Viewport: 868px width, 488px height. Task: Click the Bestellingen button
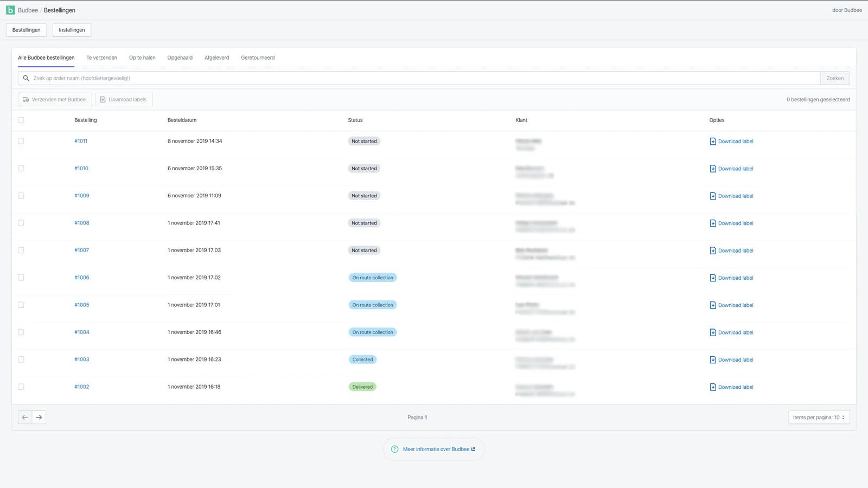click(x=27, y=30)
